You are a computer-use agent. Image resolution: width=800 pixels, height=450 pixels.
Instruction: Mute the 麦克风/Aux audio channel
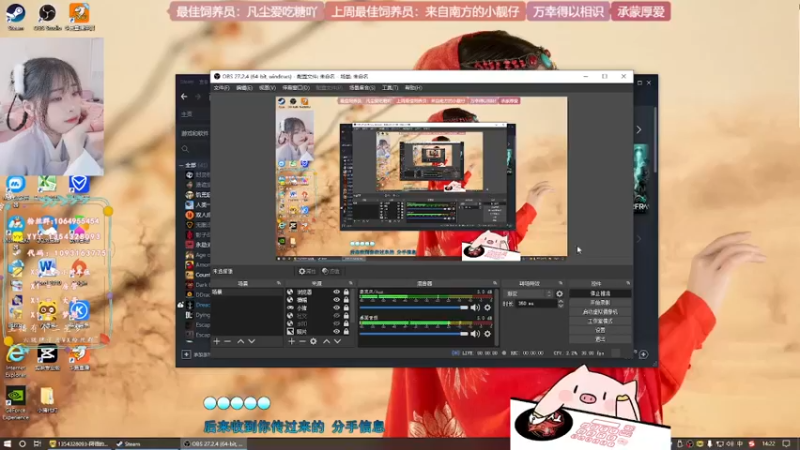pos(475,308)
